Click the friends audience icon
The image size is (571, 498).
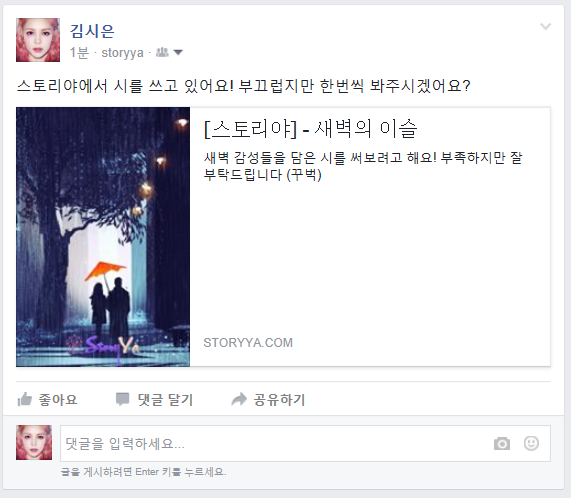(162, 52)
